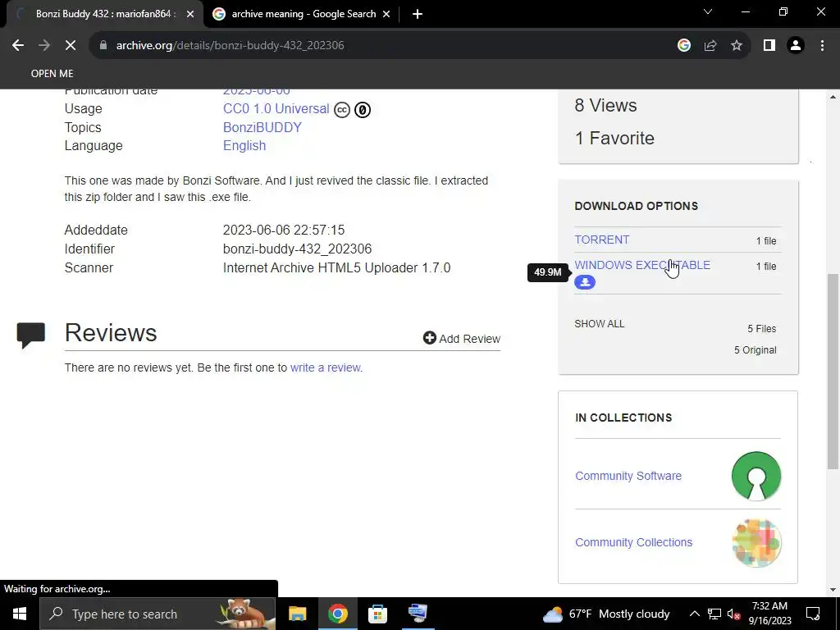Click the publication date link

click(256, 92)
